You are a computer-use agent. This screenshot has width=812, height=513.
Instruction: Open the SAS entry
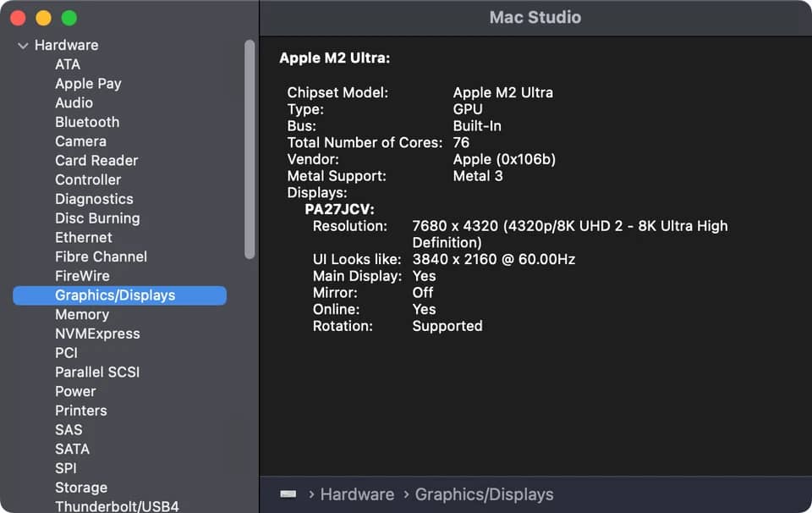point(69,429)
